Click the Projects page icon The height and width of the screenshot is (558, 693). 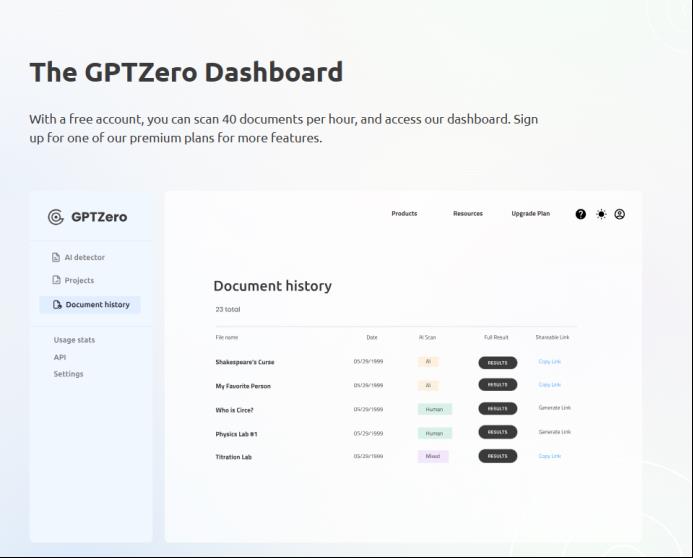click(x=56, y=280)
